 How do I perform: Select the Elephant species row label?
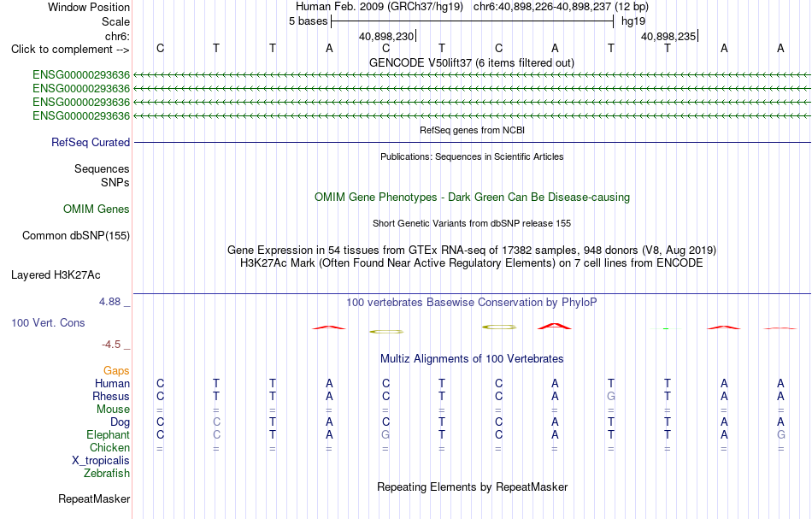point(108,434)
